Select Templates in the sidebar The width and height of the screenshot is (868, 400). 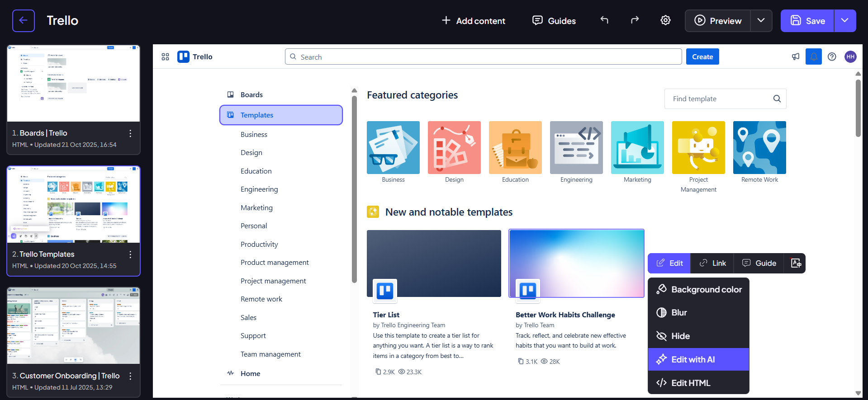281,115
